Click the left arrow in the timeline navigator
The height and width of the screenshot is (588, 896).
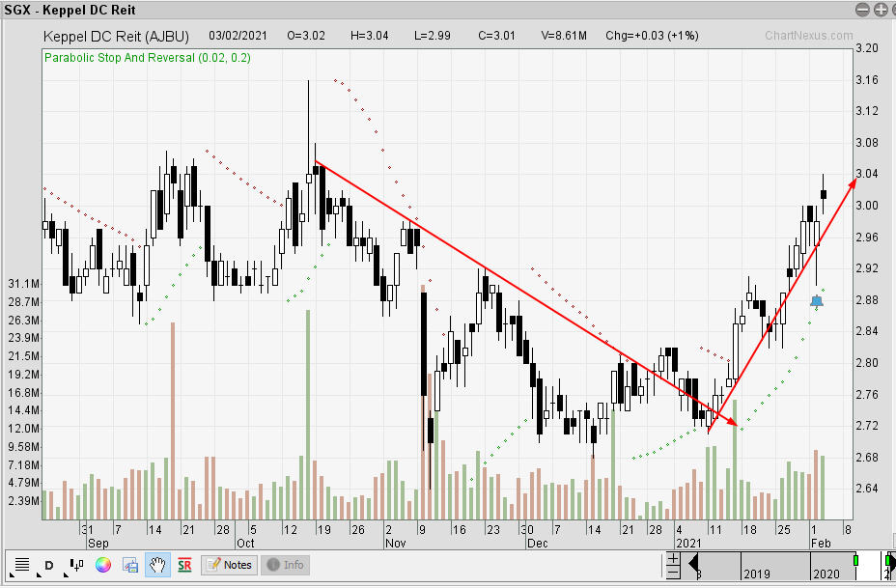(x=691, y=565)
